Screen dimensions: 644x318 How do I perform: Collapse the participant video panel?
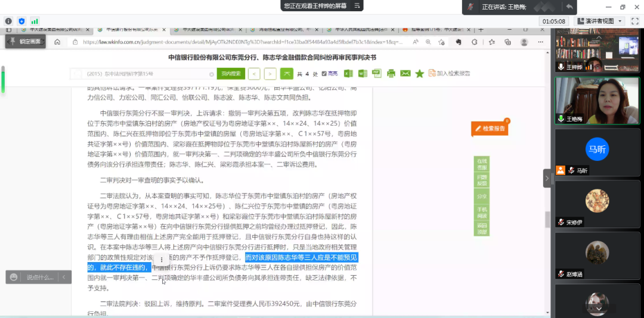(547, 177)
